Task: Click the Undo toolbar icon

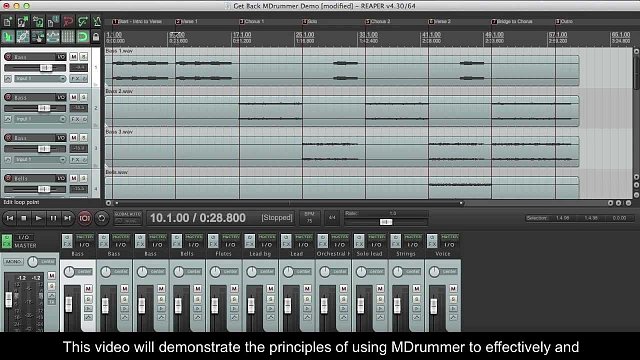Action: [x=67, y=21]
